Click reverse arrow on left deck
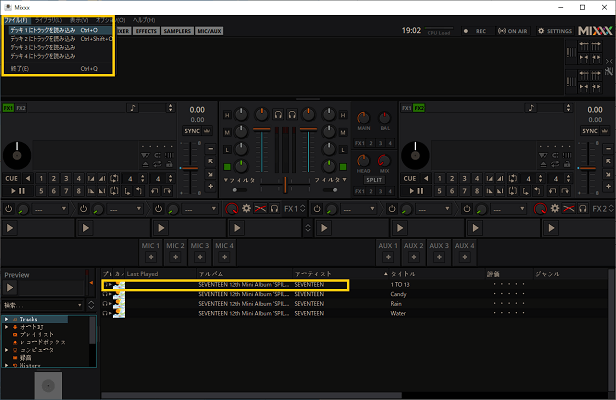Screen dimensions: 616x400 (28, 178)
